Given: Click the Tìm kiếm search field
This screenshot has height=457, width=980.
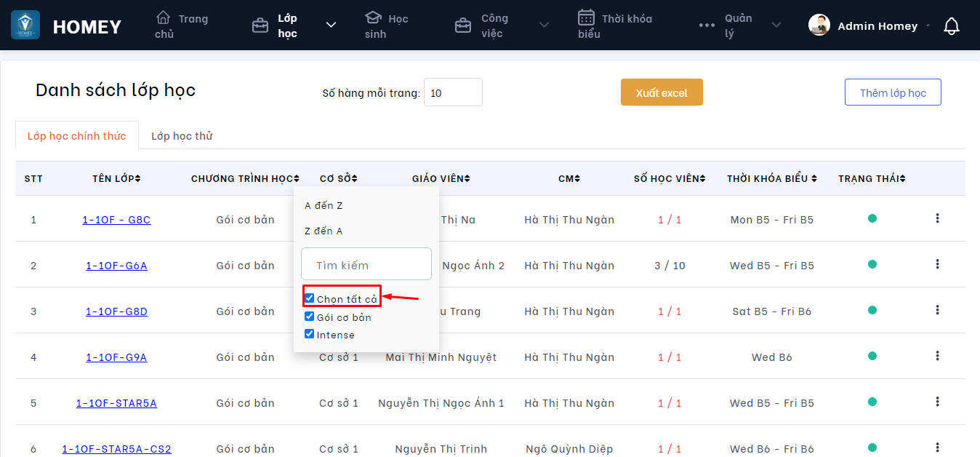Looking at the screenshot, I should pos(366,265).
